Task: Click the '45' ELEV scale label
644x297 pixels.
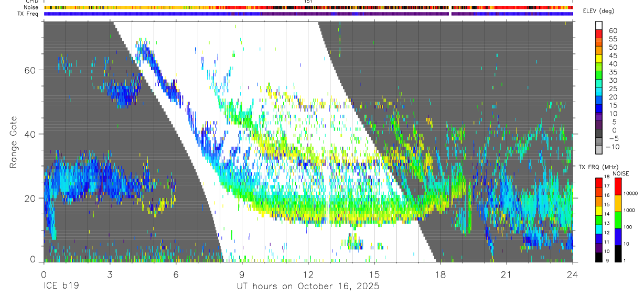Action: (613, 55)
